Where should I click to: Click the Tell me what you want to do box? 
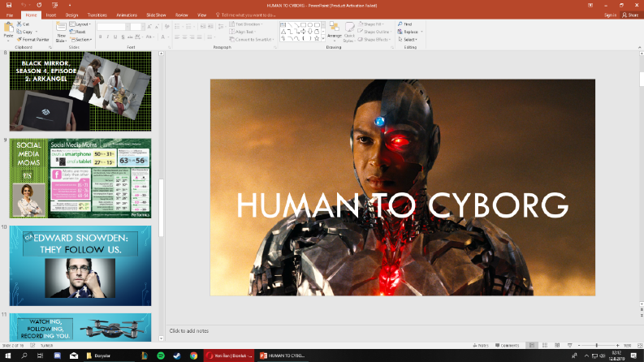245,15
